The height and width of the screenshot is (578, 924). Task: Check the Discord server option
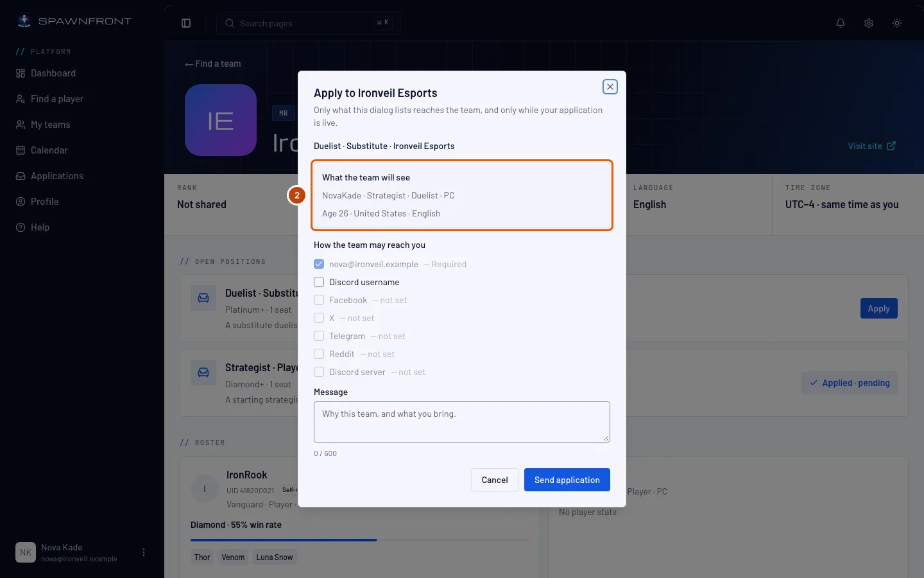(319, 372)
